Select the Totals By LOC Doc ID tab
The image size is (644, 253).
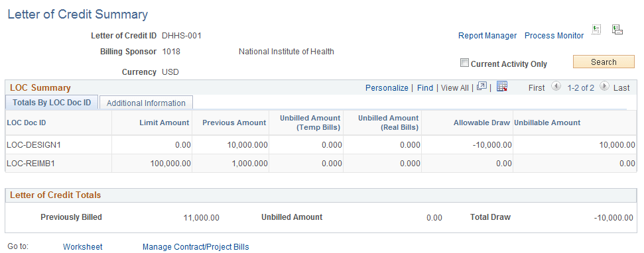(52, 103)
